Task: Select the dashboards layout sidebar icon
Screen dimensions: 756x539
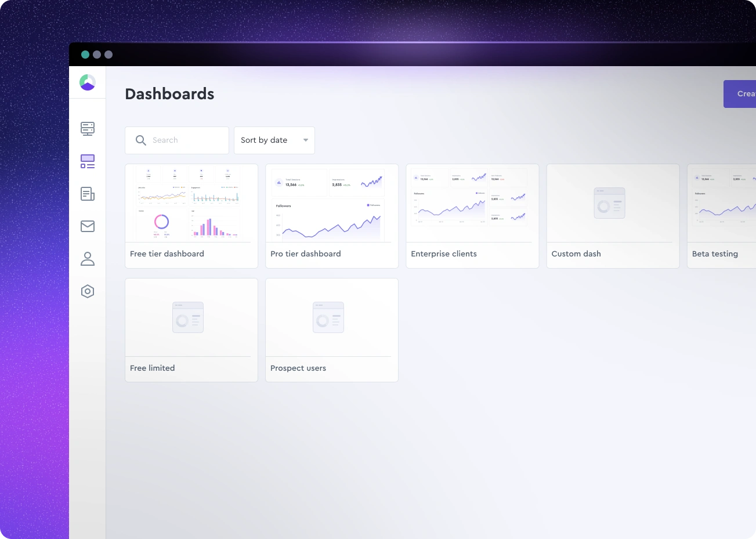Action: coord(88,161)
